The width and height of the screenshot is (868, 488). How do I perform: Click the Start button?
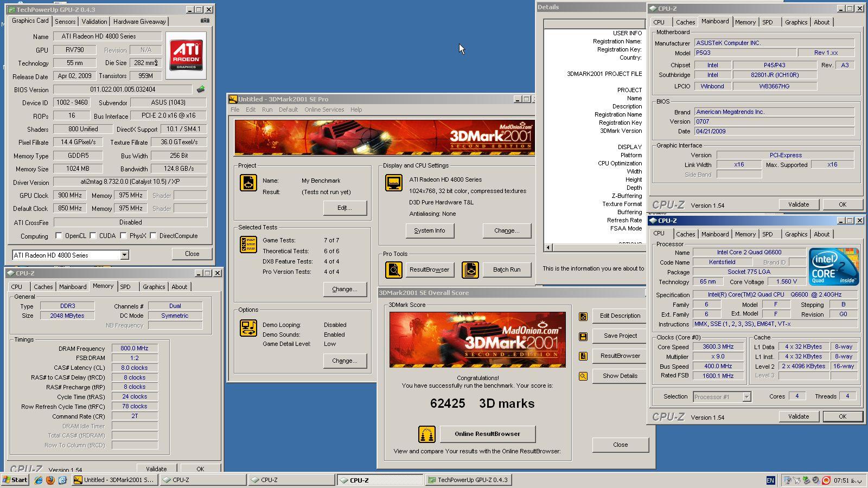point(15,480)
